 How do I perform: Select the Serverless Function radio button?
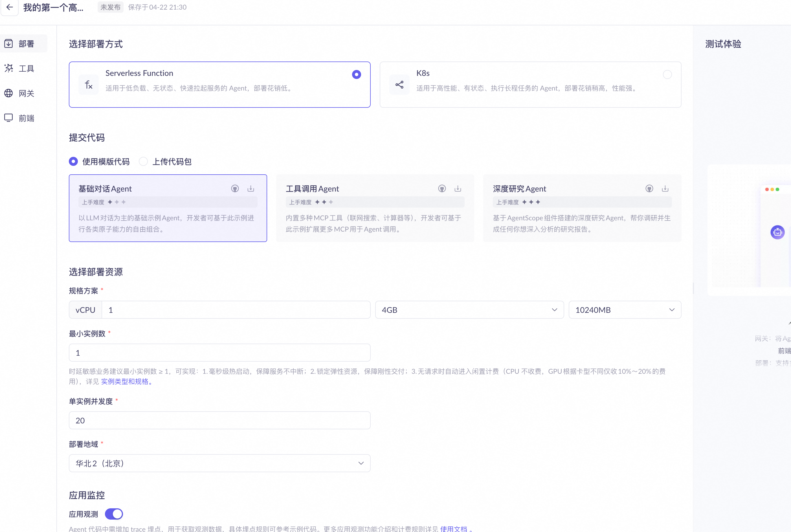point(356,74)
